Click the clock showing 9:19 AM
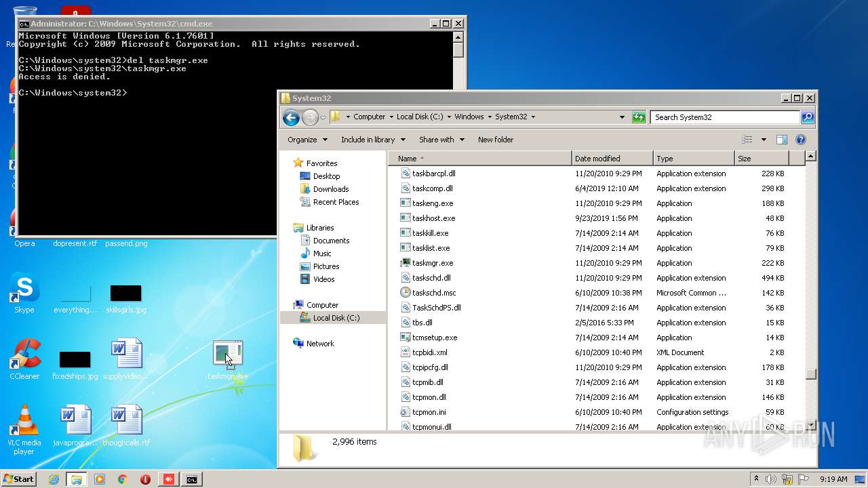 [x=833, y=479]
